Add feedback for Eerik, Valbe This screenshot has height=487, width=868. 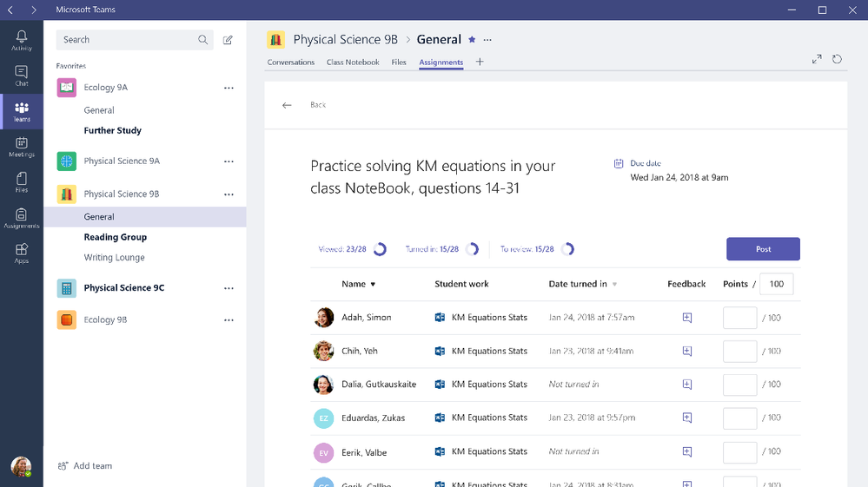687,451
